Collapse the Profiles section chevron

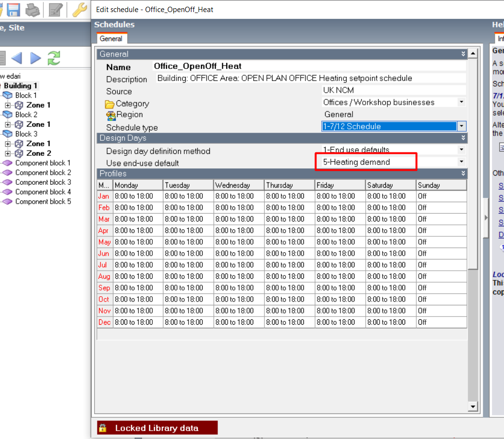463,173
